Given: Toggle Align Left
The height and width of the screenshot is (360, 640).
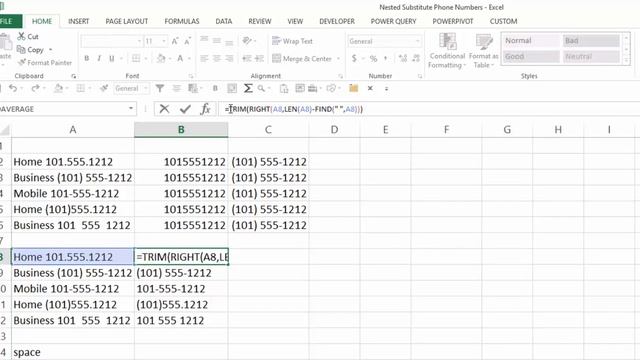Looking at the screenshot, I should [x=204, y=58].
